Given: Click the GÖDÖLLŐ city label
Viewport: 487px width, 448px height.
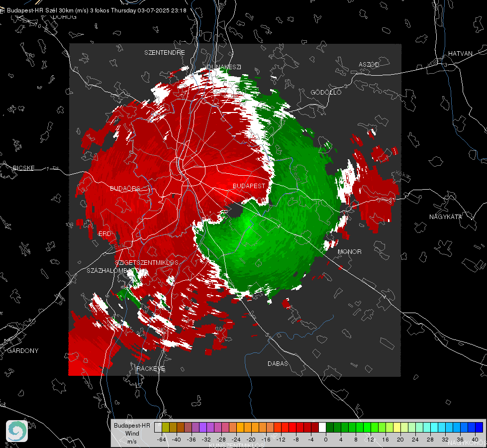Looking at the screenshot, I should (326, 92).
